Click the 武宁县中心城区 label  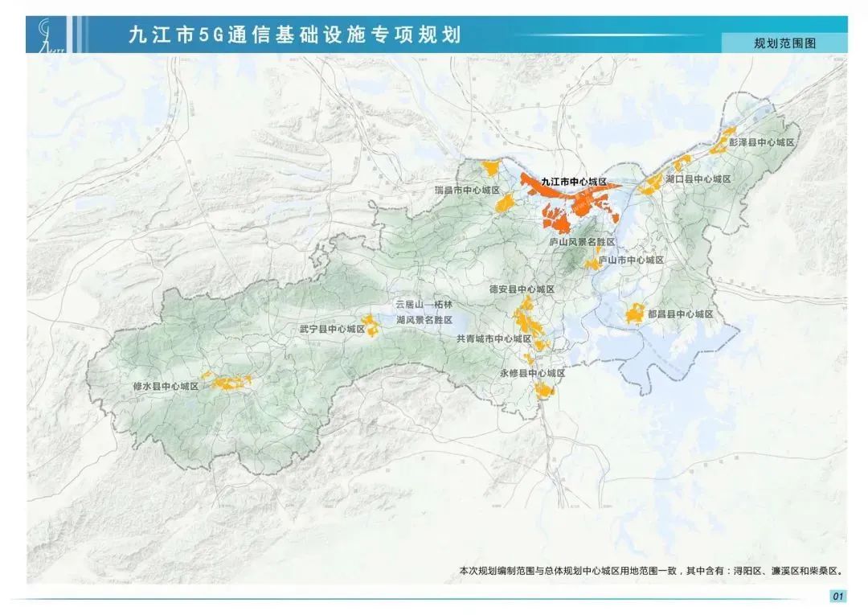[x=332, y=329]
